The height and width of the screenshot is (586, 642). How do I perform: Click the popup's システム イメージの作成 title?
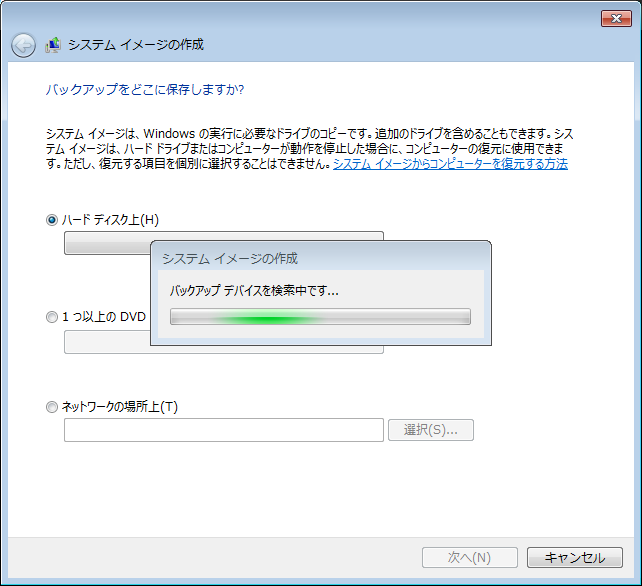tap(230, 258)
